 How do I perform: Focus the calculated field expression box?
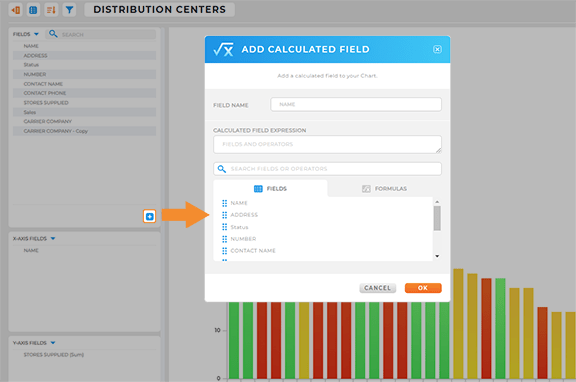(327, 144)
